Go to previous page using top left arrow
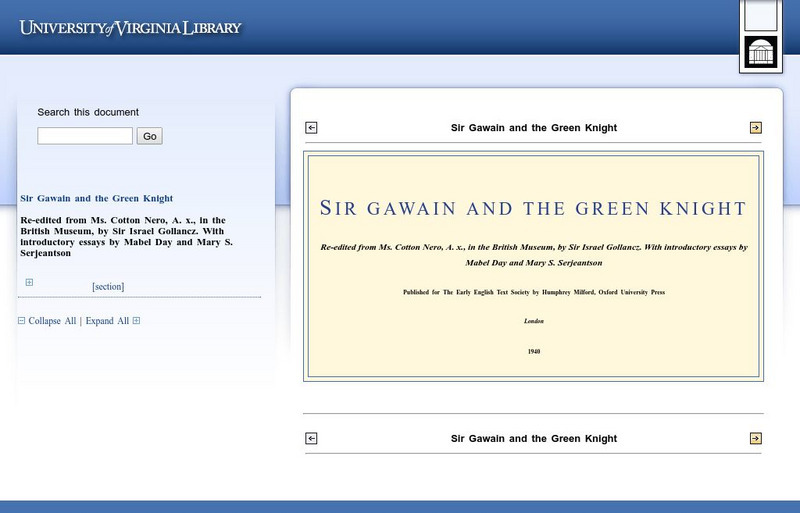 click(311, 128)
